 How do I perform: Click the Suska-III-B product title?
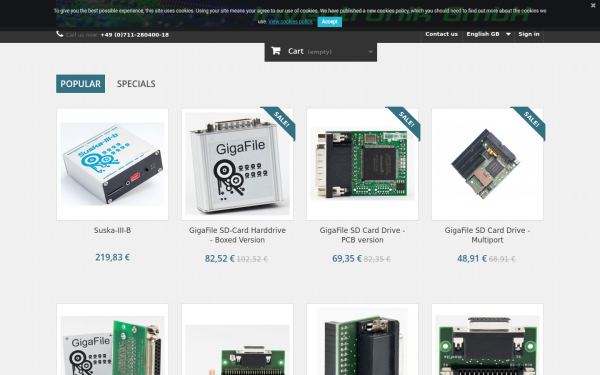tap(112, 230)
